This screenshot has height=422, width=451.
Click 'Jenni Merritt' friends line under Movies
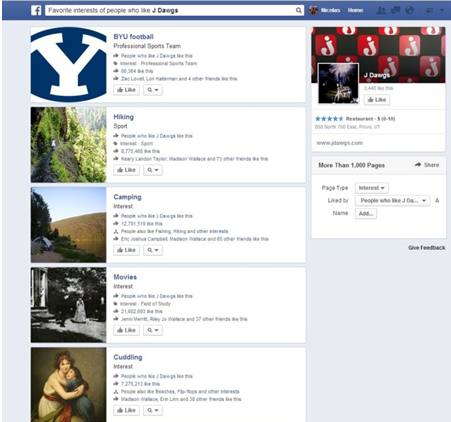(x=184, y=319)
